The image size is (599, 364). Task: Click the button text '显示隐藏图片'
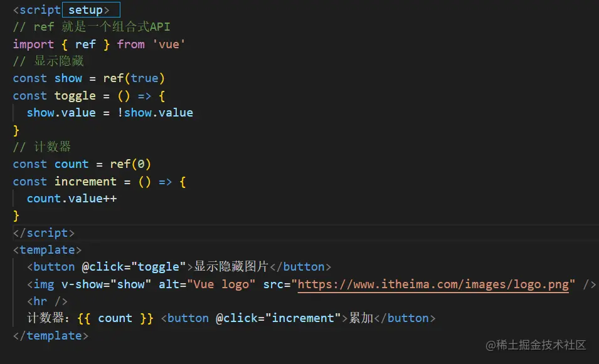pyautogui.click(x=231, y=267)
